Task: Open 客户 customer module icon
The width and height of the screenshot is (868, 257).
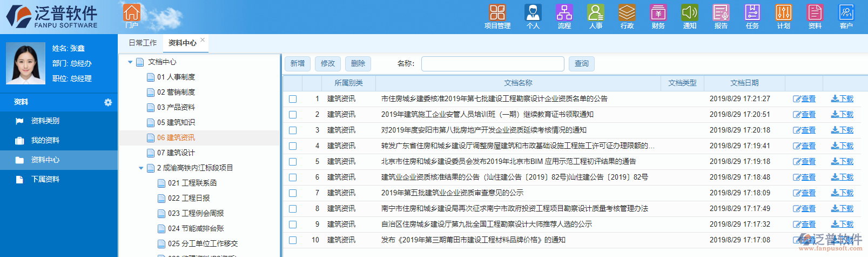Action: tap(846, 16)
